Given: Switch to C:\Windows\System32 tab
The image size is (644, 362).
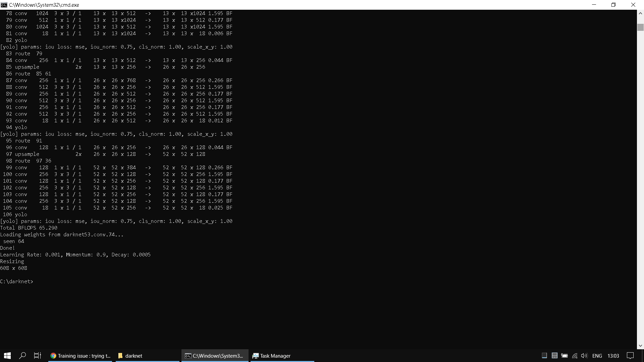Looking at the screenshot, I should coord(216,356).
